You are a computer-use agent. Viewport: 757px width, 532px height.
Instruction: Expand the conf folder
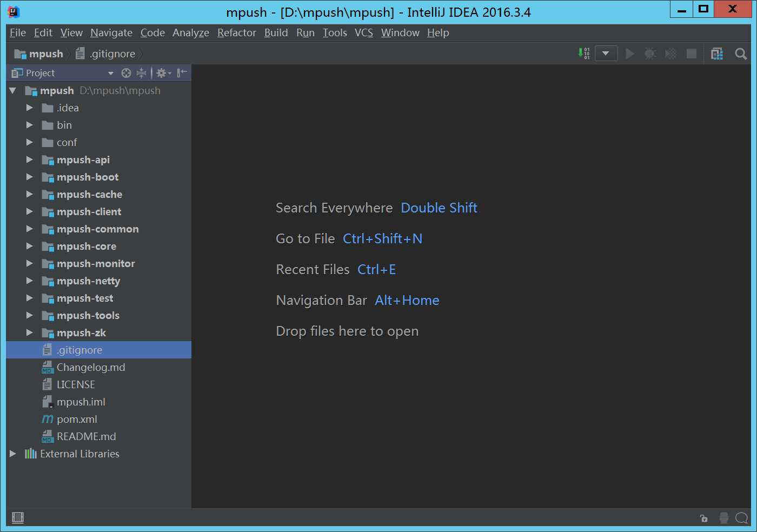click(29, 142)
